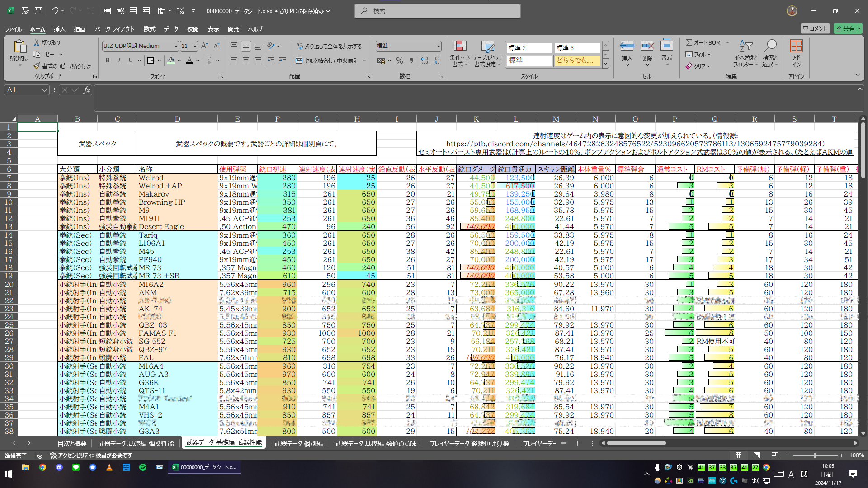Click the text orientation icon

point(271,46)
